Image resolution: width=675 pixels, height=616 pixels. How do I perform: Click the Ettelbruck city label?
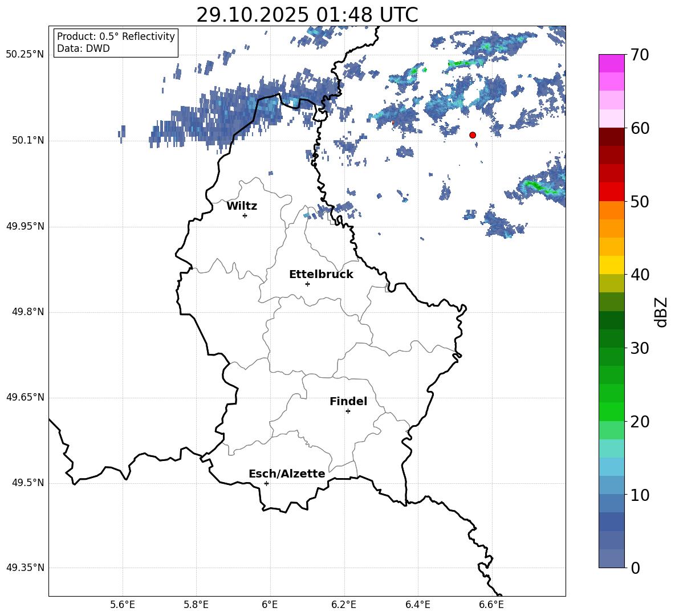click(321, 275)
